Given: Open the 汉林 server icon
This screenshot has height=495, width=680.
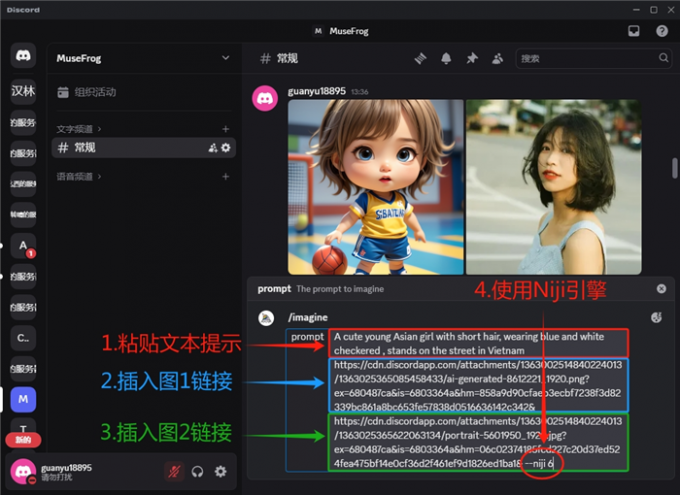Looking at the screenshot, I should (x=23, y=91).
